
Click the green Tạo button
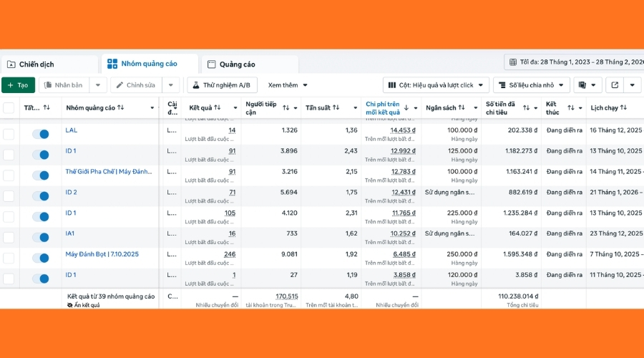tap(18, 85)
